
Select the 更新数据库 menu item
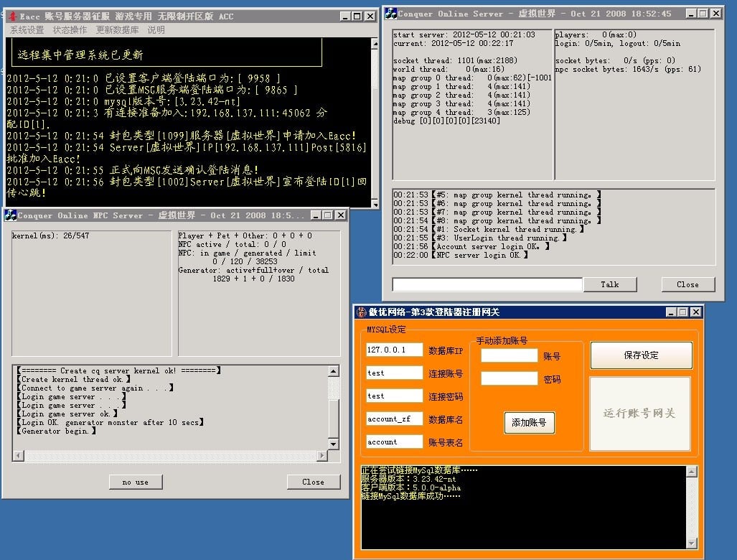[x=118, y=30]
